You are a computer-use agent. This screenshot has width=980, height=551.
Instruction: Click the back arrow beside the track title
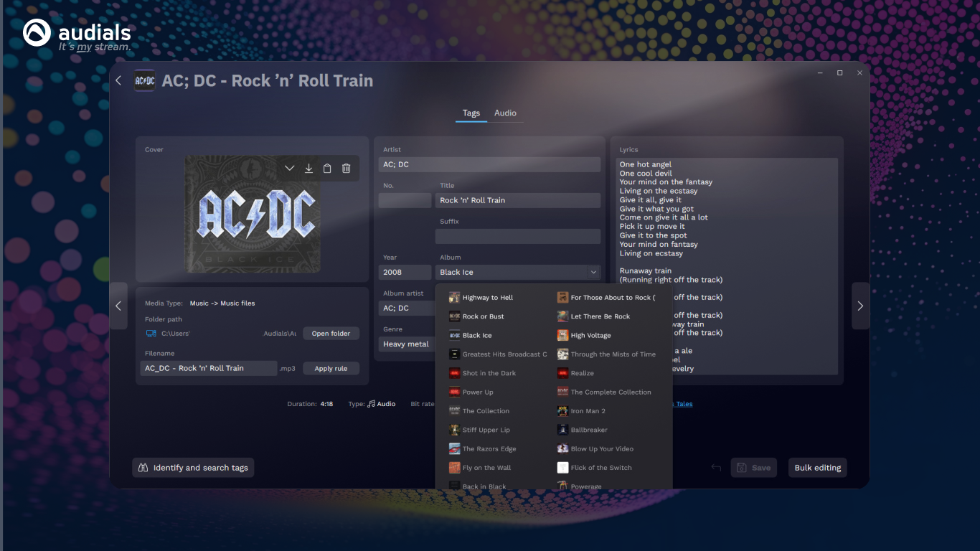coord(118,80)
